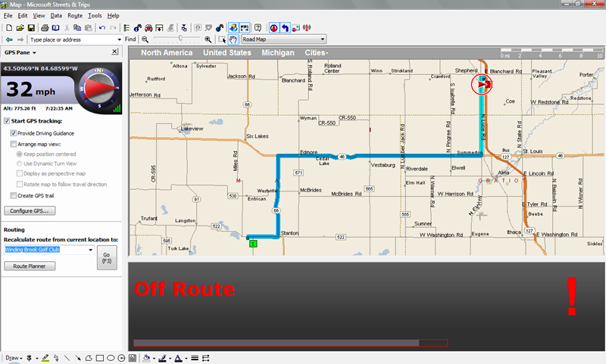This screenshot has height=364, width=606.
Task: Open the line color dropdown arrow
Action: click(x=170, y=359)
